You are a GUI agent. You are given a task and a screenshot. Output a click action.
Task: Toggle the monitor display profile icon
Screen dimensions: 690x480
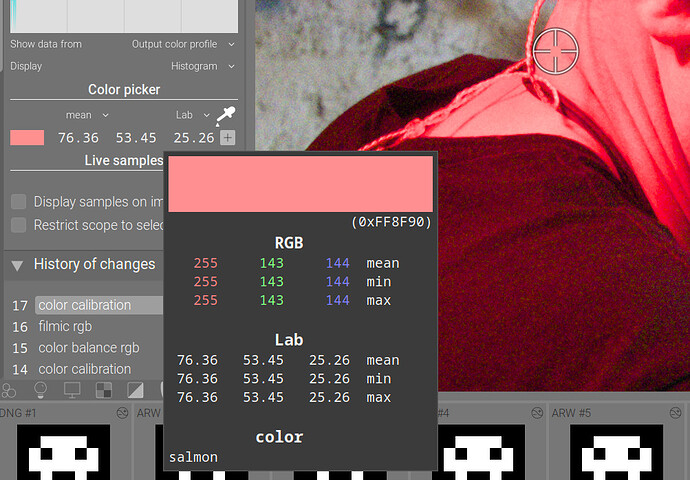[72, 390]
